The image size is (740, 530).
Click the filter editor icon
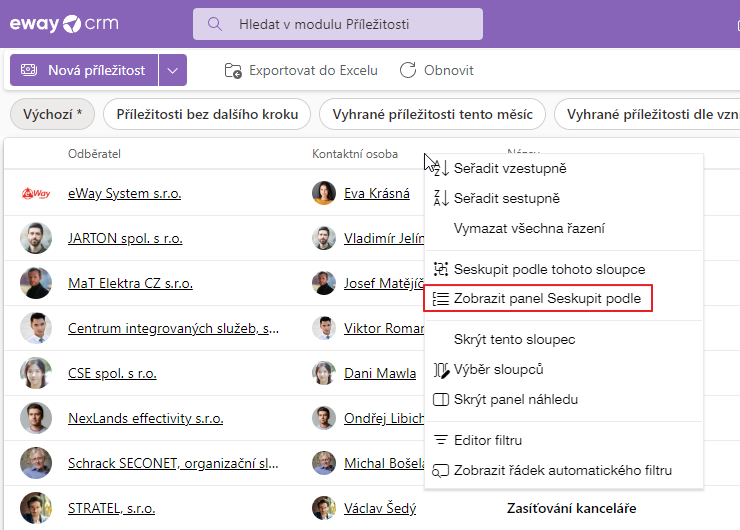click(x=441, y=440)
